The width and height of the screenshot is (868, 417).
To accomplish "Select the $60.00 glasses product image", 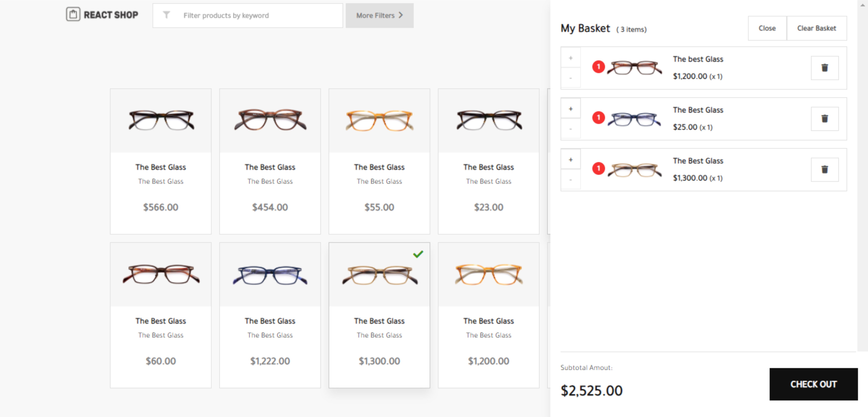I will point(161,274).
